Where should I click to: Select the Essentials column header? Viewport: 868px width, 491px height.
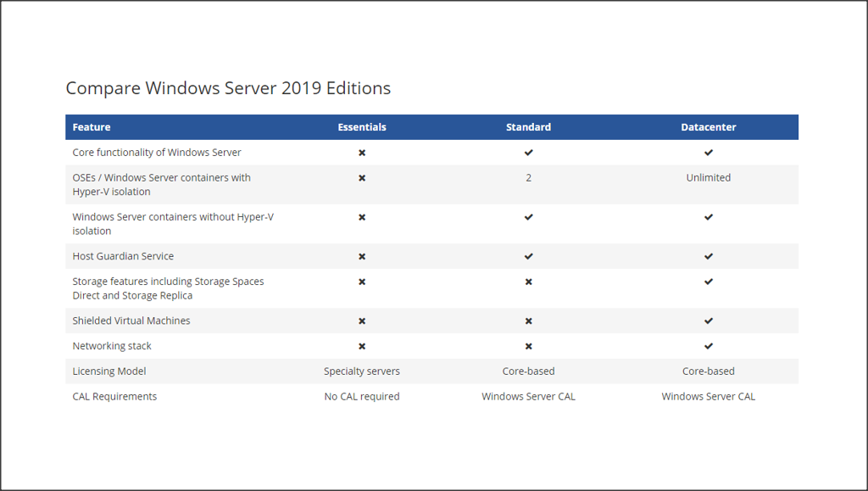tap(362, 126)
